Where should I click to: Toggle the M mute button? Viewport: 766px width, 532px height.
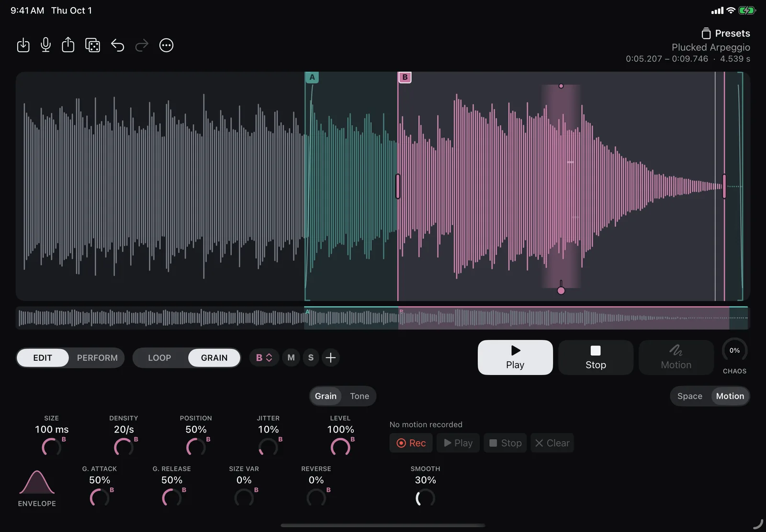tap(291, 358)
